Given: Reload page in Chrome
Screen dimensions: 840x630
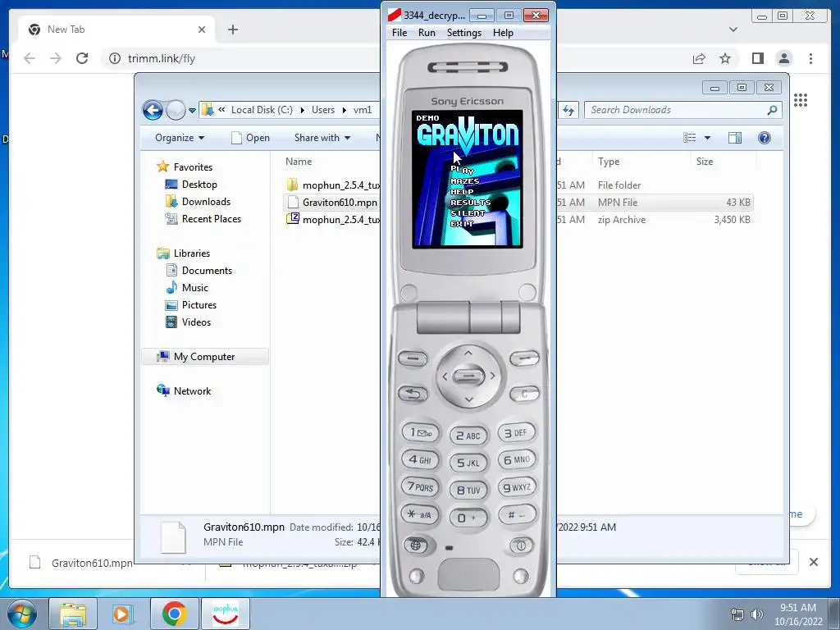Looking at the screenshot, I should point(82,58).
